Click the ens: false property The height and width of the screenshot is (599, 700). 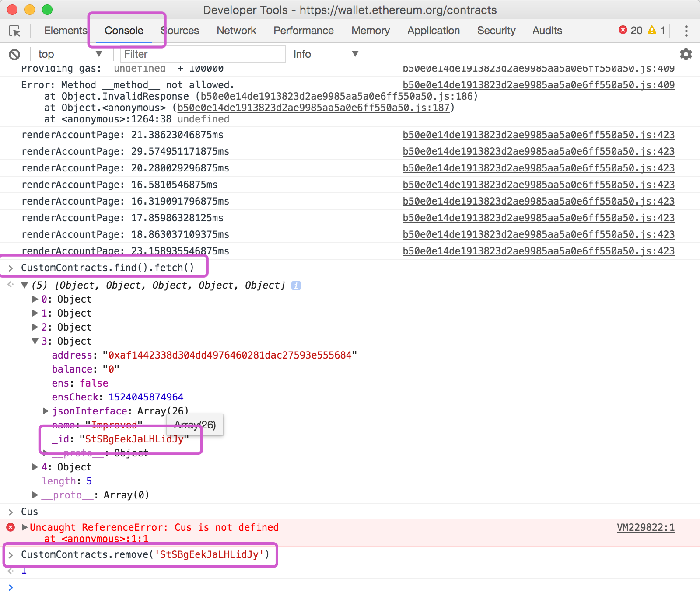(x=80, y=383)
